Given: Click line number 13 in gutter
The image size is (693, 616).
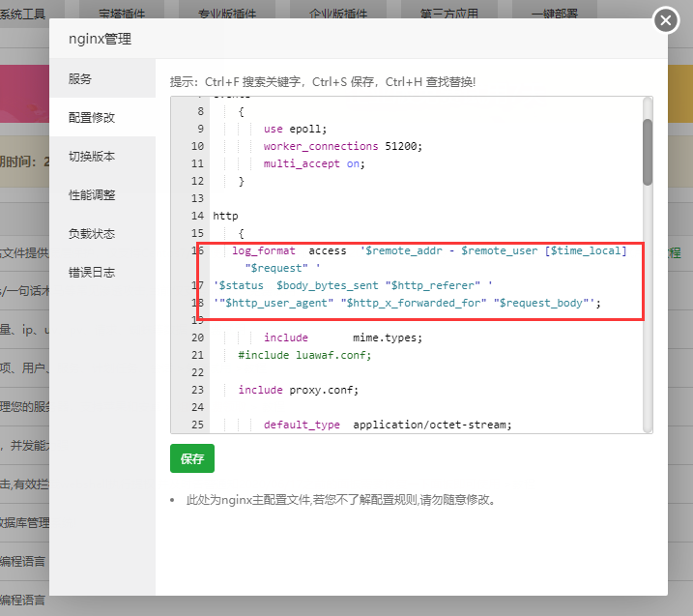Looking at the screenshot, I should [197, 198].
